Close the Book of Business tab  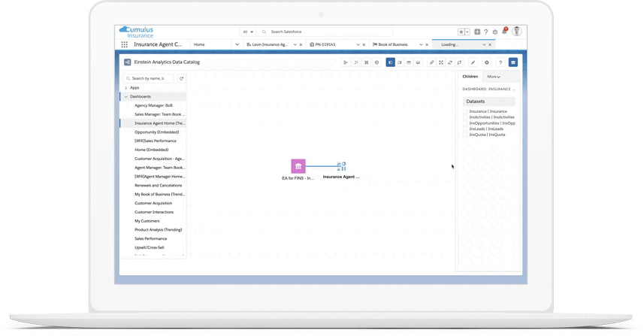pyautogui.click(x=427, y=45)
